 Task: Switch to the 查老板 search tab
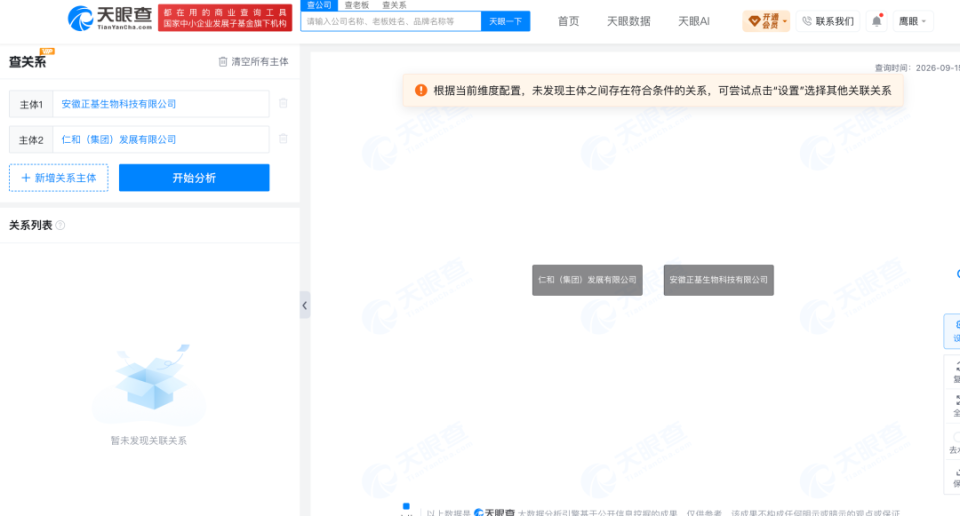tap(356, 5)
